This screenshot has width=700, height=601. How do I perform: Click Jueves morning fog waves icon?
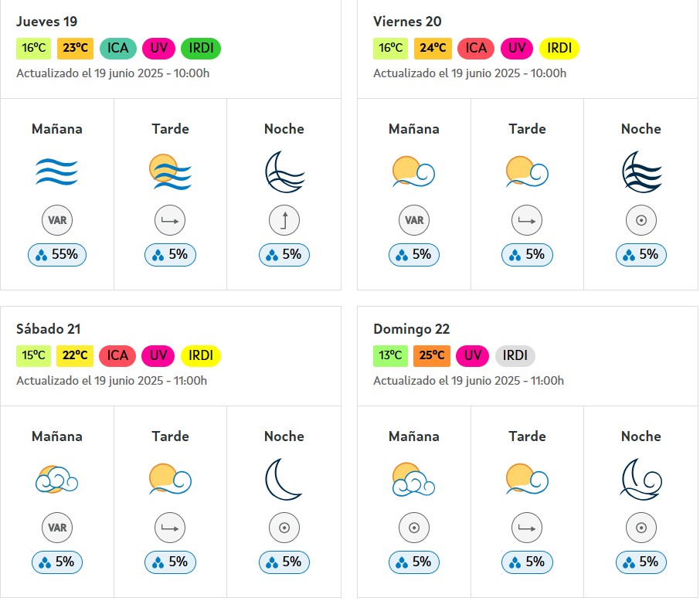pos(56,172)
